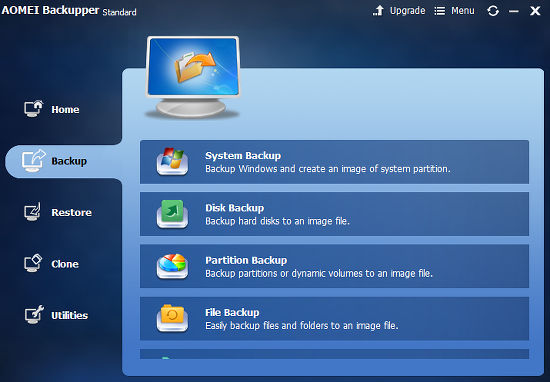The height and width of the screenshot is (382, 550).
Task: Minimize the AOMEI Backupper window
Action: click(514, 11)
